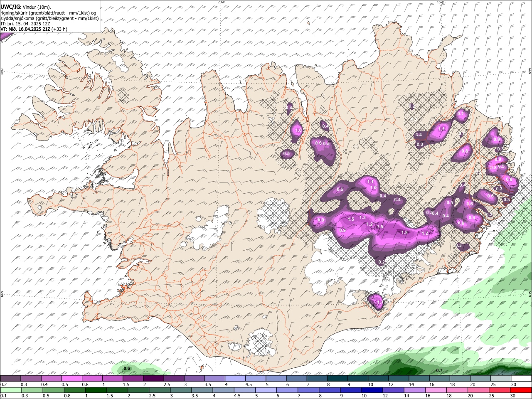Pick the pink lower legend swatch labelled 18
Viewport: 532px width, 399px height.
pyautogui.click(x=457, y=390)
